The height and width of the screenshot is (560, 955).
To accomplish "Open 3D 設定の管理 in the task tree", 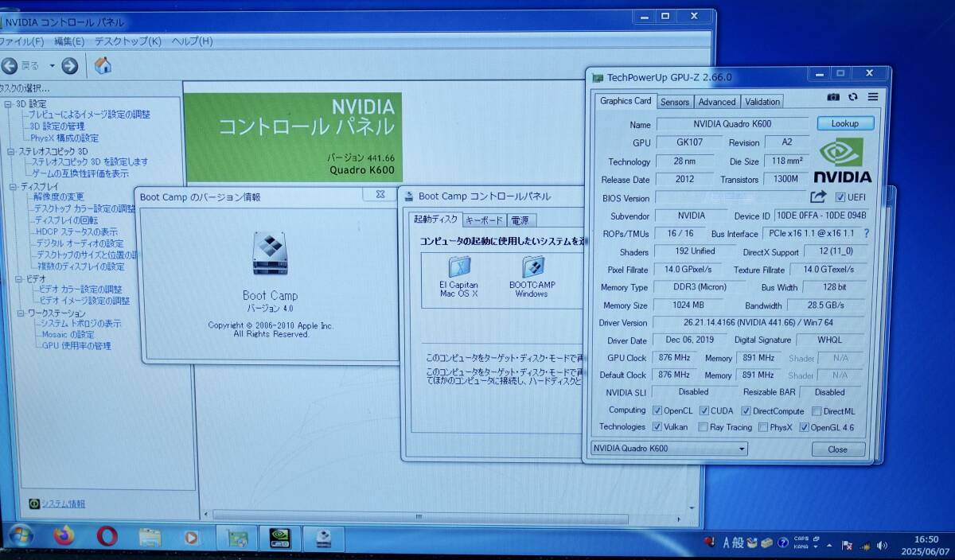I will point(57,126).
